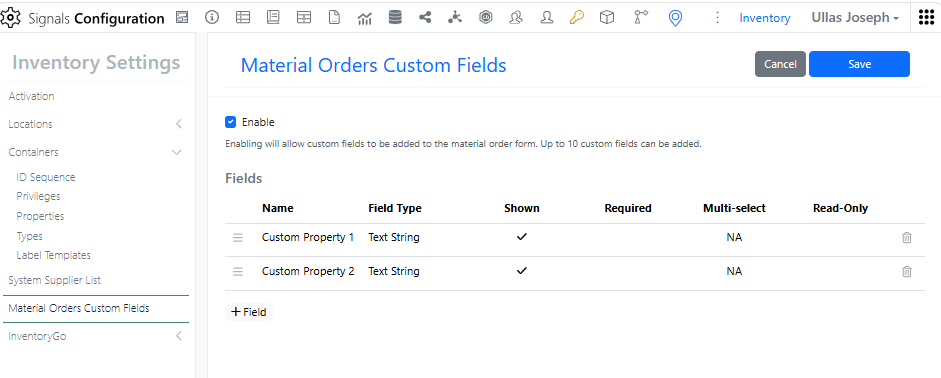Click the Cancel button
This screenshot has width=941, height=378.
780,64
